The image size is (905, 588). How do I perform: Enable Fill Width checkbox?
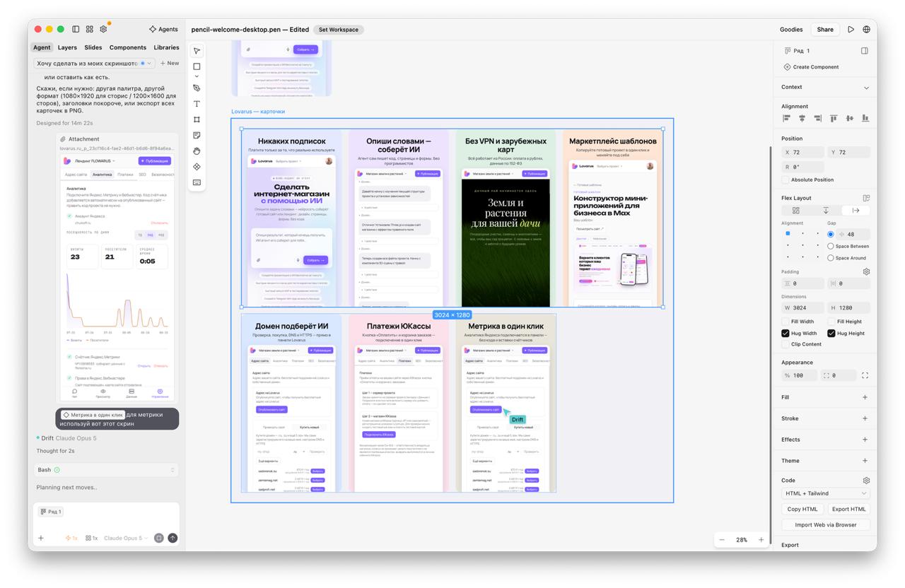click(x=786, y=322)
